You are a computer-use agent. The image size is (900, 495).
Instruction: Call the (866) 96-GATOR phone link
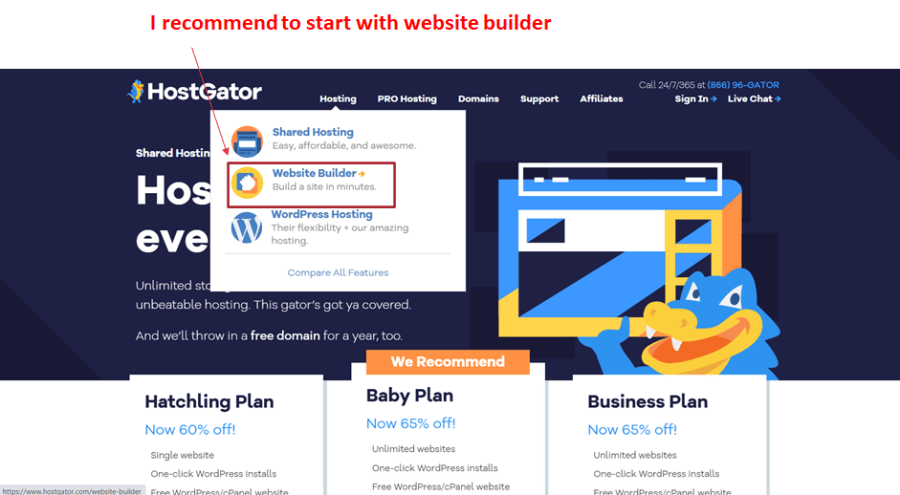(x=743, y=85)
